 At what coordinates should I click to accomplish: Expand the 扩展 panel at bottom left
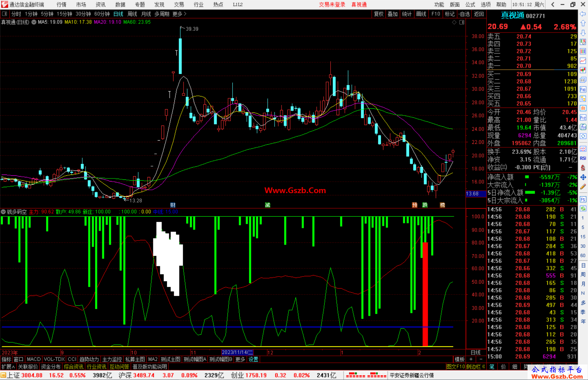coord(8,367)
